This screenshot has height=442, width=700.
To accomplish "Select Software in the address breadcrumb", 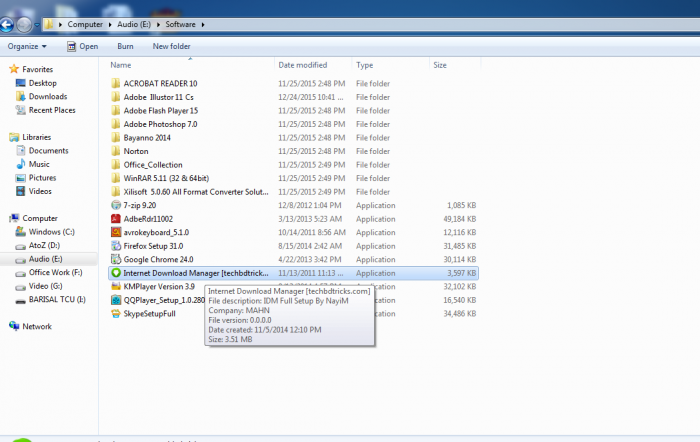I will tap(180, 25).
